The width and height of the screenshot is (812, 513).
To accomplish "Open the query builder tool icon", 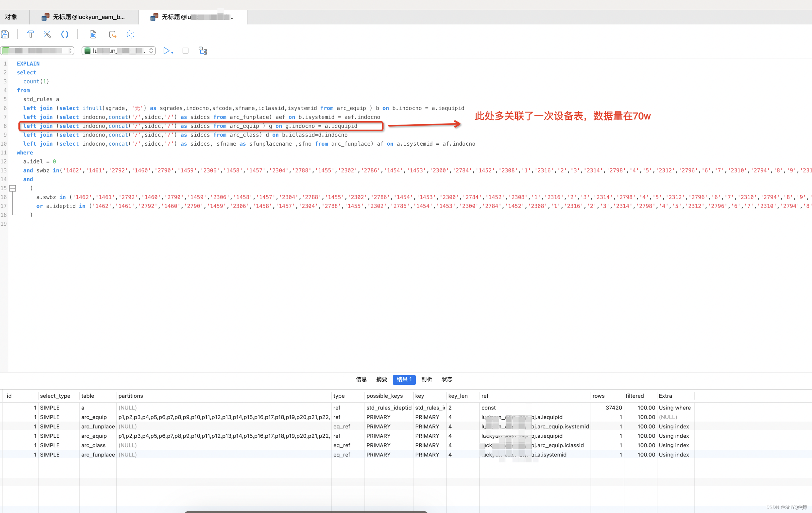I will [x=30, y=34].
